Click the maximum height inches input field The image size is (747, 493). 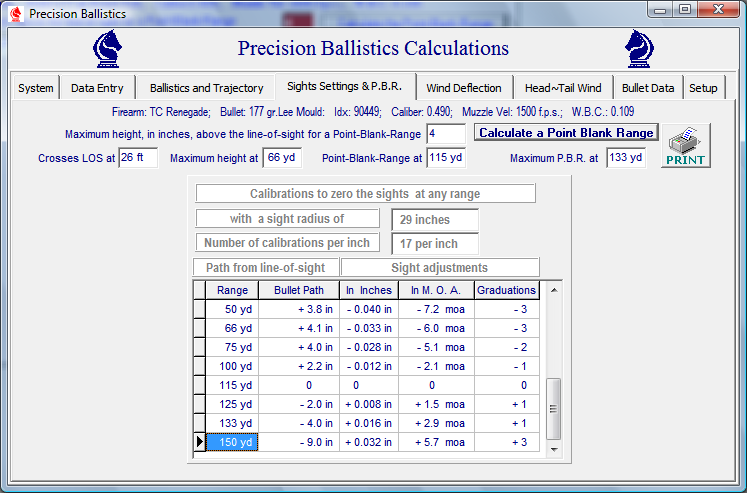(x=445, y=133)
